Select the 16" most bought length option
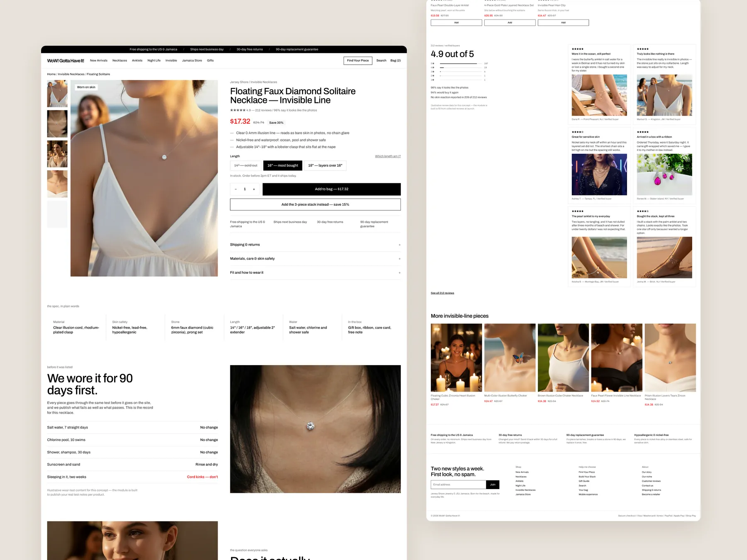This screenshot has width=747, height=560. pyautogui.click(x=283, y=166)
